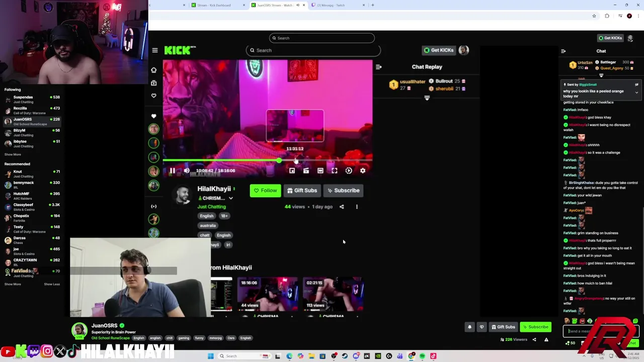Expand the outer chat leaderboard arrow
Image resolution: width=644 pixels, height=362 pixels.
coord(601,76)
